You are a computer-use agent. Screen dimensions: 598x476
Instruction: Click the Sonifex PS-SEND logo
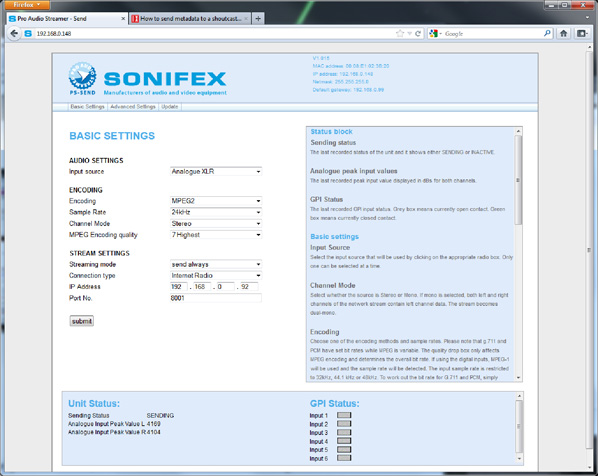[82, 78]
